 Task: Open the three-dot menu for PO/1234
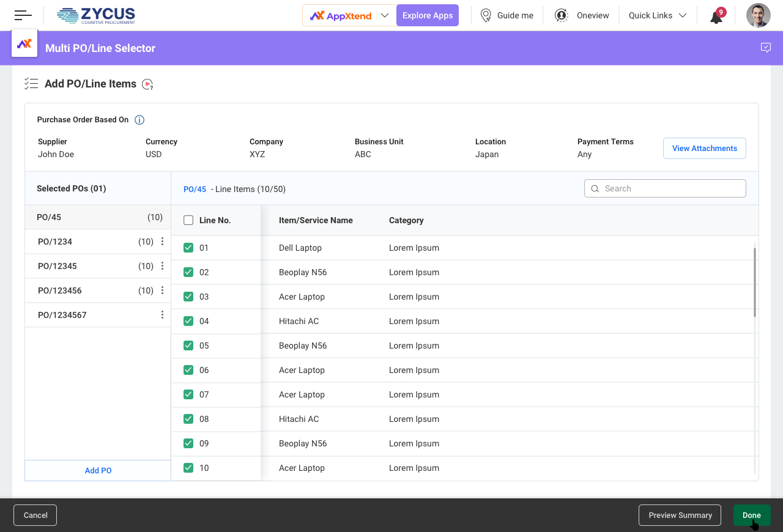162,242
